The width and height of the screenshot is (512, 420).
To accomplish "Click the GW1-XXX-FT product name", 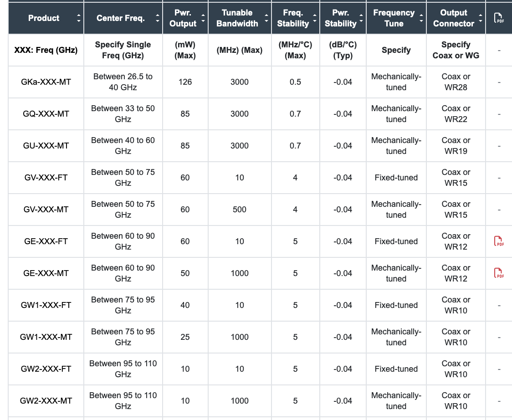I will [x=46, y=305].
